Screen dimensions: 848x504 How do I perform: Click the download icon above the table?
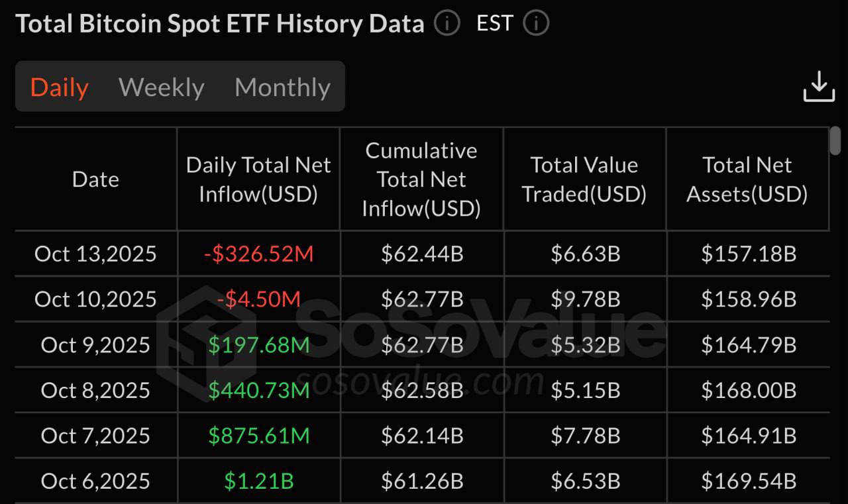coord(819,87)
